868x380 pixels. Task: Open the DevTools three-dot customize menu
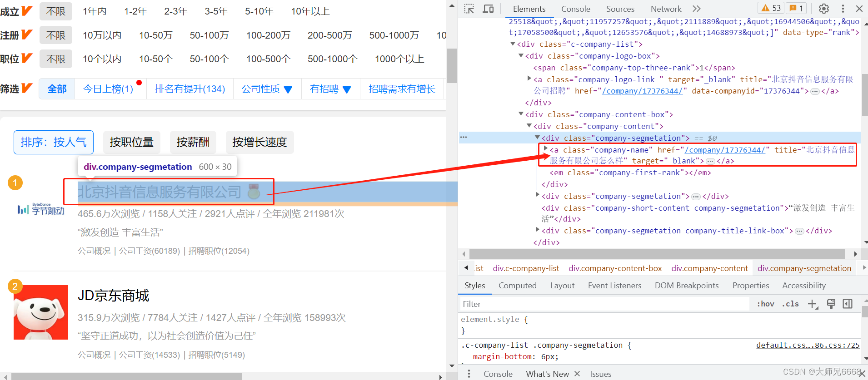[843, 9]
